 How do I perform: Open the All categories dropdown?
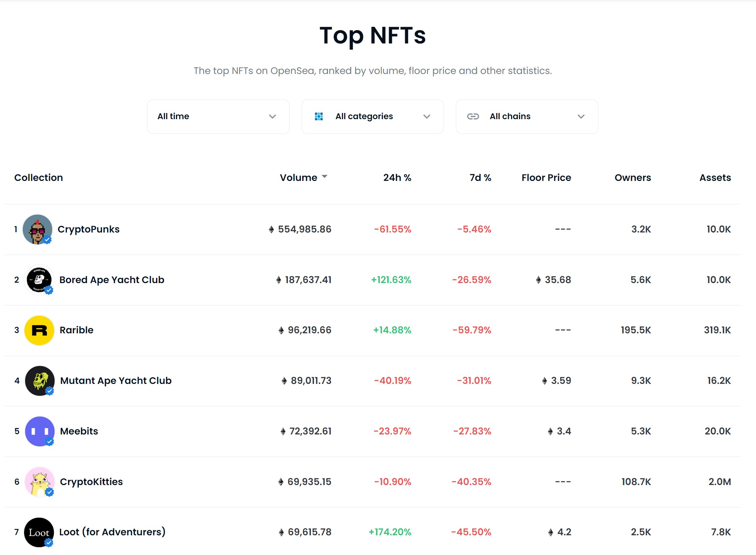pyautogui.click(x=372, y=116)
